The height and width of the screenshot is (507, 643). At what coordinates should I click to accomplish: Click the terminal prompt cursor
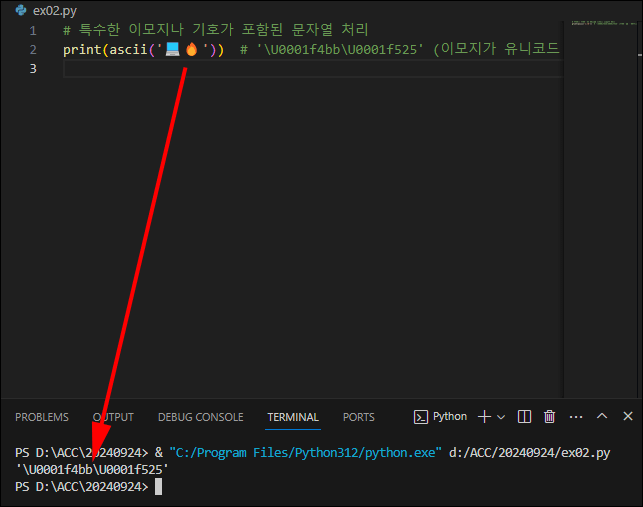(158, 487)
